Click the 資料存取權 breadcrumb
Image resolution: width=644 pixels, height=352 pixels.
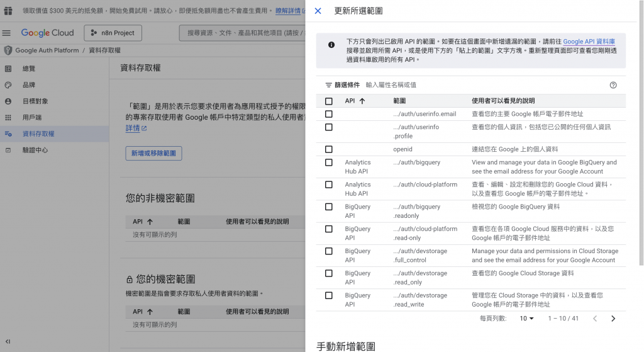pyautogui.click(x=105, y=50)
